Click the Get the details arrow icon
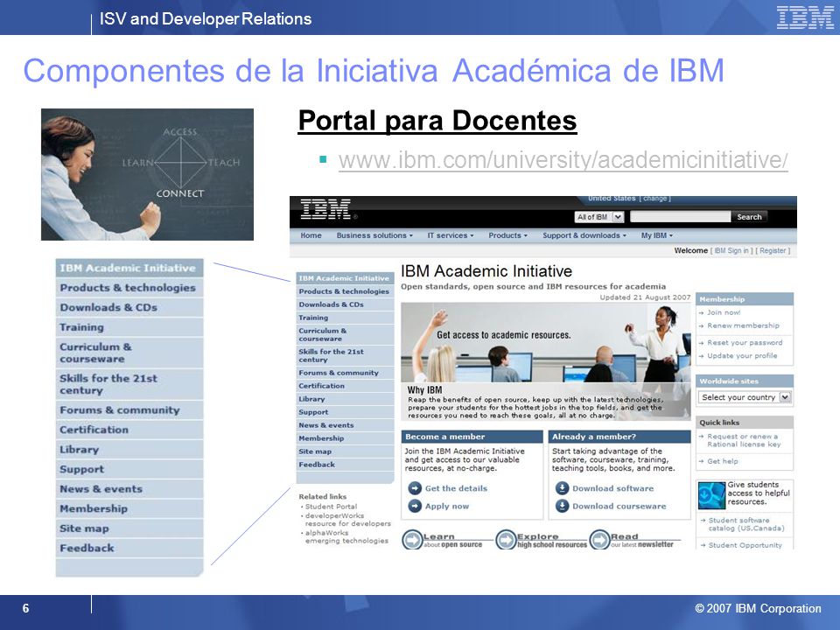The image size is (840, 630). 415,488
